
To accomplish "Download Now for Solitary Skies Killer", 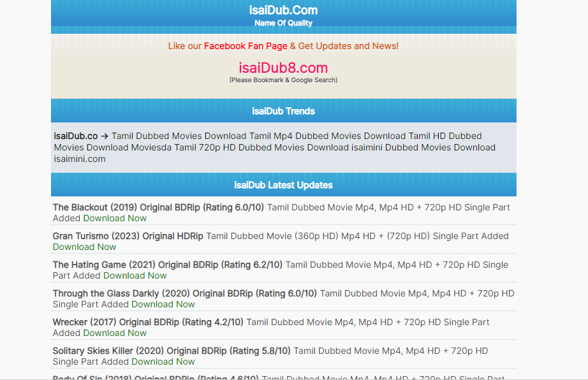I will coord(163,362).
